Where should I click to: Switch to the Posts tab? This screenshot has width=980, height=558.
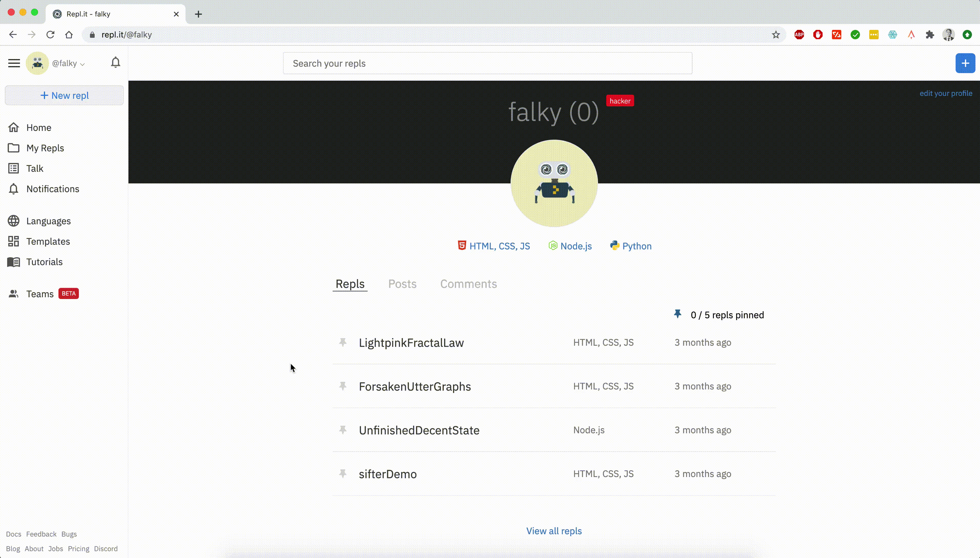402,284
